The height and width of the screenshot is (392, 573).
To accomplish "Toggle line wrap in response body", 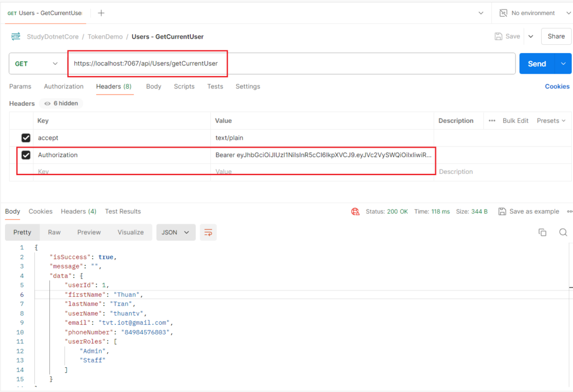I will tap(208, 233).
